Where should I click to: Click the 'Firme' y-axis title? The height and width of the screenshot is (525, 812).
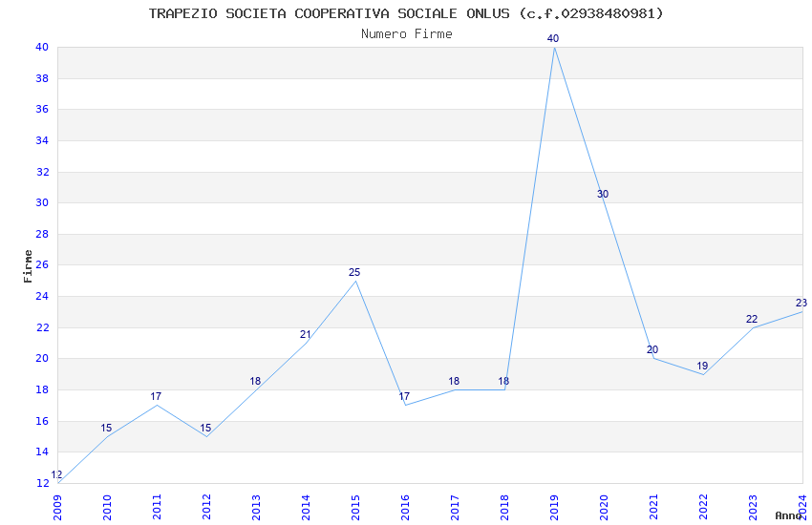28,266
